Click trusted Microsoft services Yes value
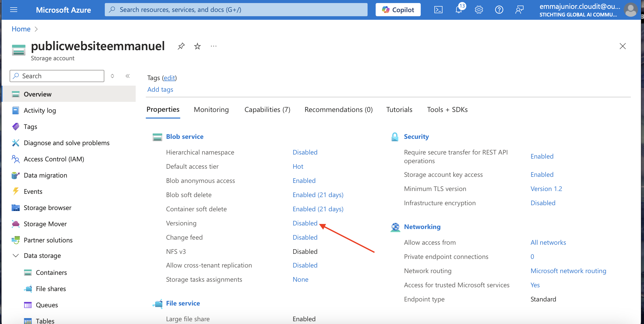Image resolution: width=644 pixels, height=324 pixels. pos(535,285)
